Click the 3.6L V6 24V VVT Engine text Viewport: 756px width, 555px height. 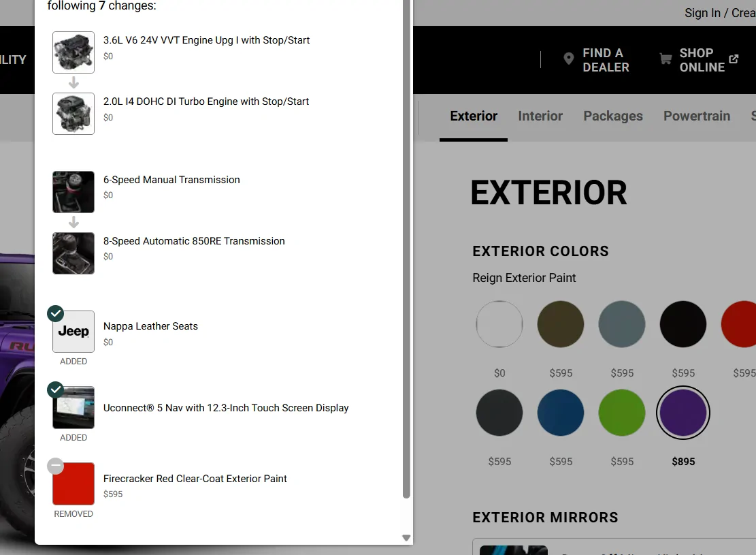tap(206, 40)
